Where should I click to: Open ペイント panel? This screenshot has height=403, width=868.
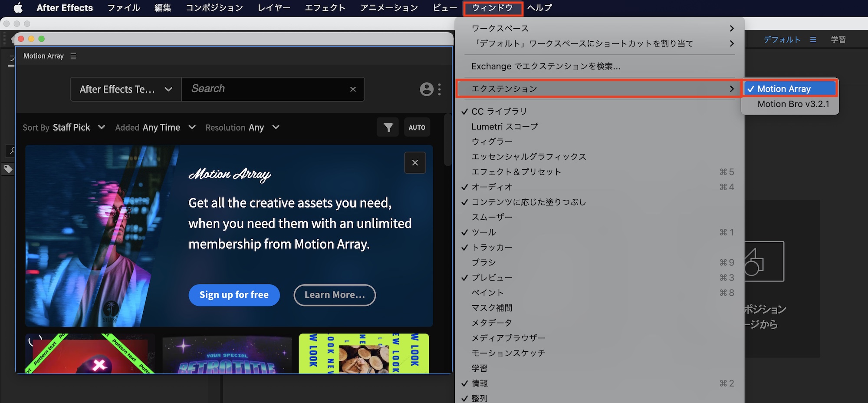tap(600, 293)
